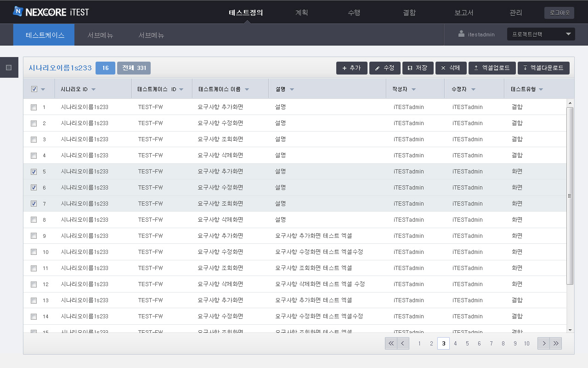Open 엑셀업로드 via the upload icon
Screen dimensions: 588x368
click(x=475, y=68)
